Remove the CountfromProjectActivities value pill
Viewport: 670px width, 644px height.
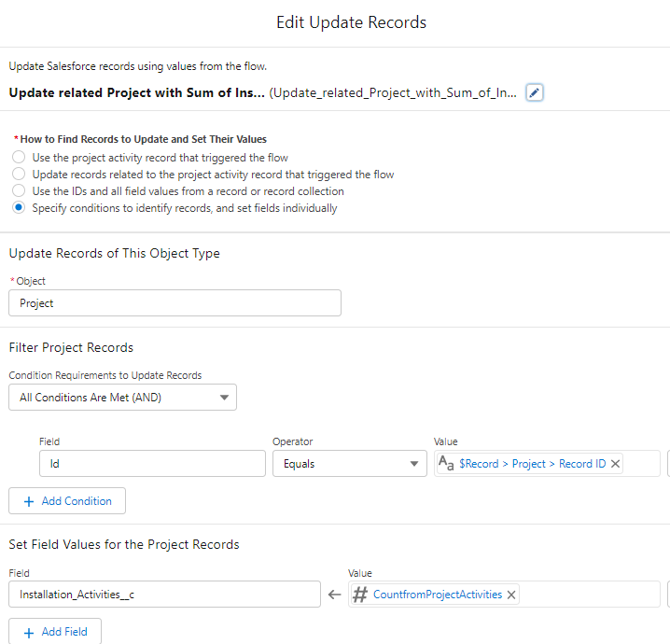click(x=511, y=595)
